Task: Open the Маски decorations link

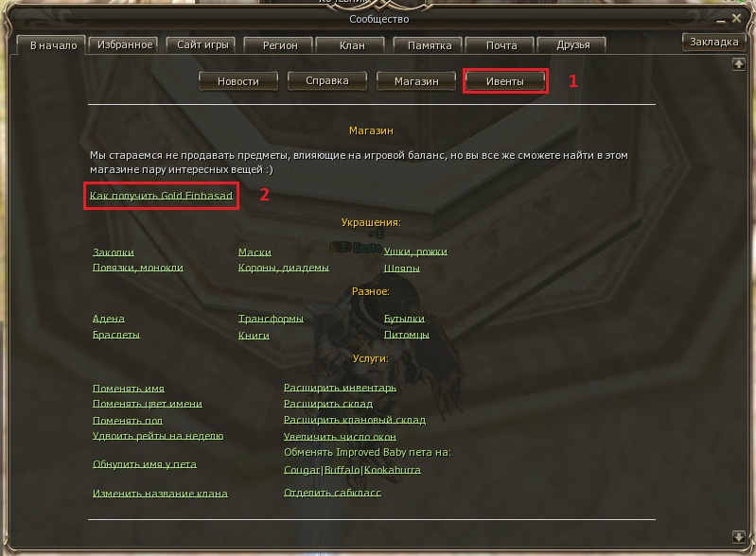Action: coord(255,252)
